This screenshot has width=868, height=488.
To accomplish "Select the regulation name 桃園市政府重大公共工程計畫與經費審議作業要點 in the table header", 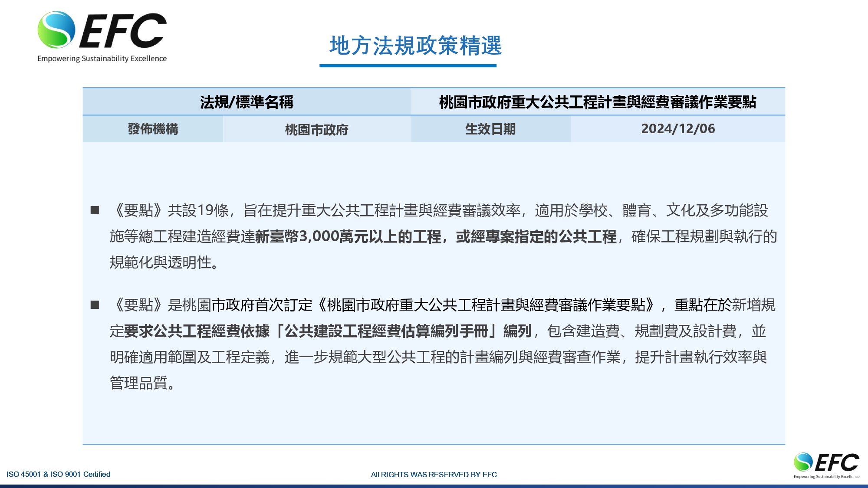I will tap(598, 102).
